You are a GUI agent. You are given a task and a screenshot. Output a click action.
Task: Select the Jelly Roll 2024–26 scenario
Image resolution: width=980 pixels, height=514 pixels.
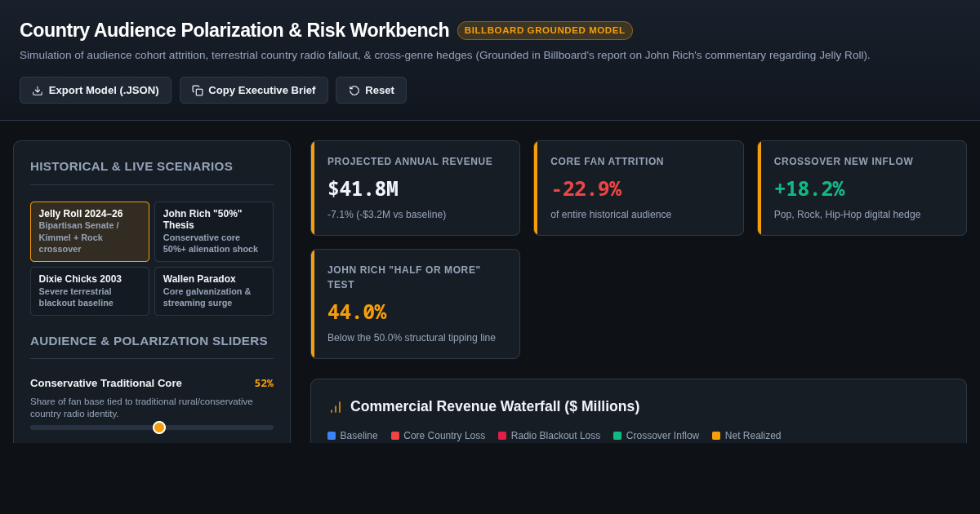tap(90, 232)
